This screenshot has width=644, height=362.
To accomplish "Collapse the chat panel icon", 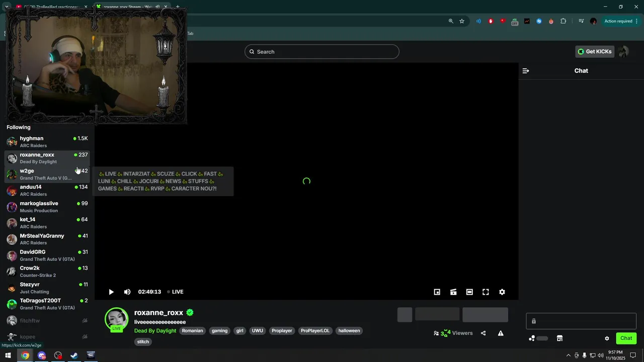I will 526,71.
